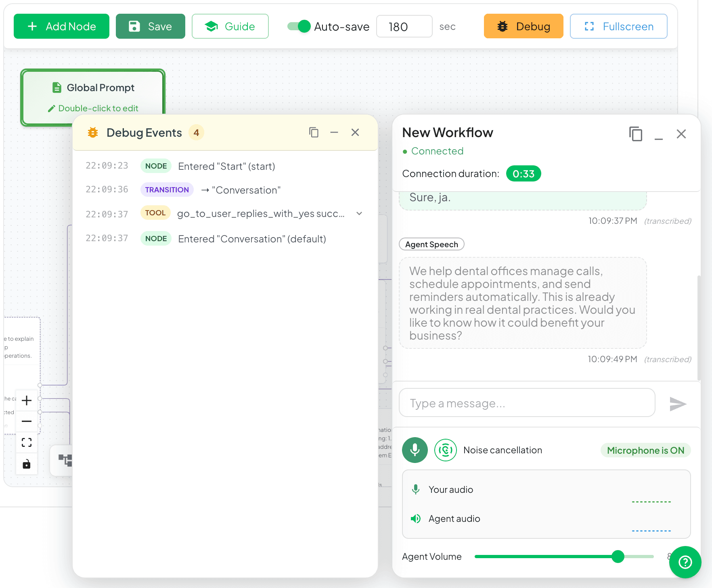712x588 pixels.
Task: Zoom in on the canvas
Action: pos(27,400)
